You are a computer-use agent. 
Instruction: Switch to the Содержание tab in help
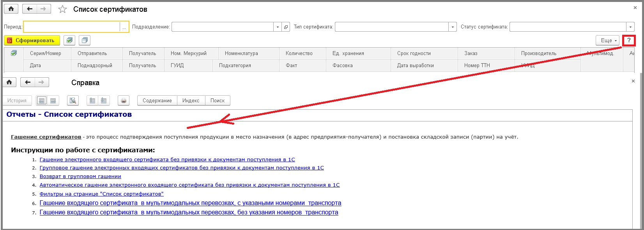[157, 101]
